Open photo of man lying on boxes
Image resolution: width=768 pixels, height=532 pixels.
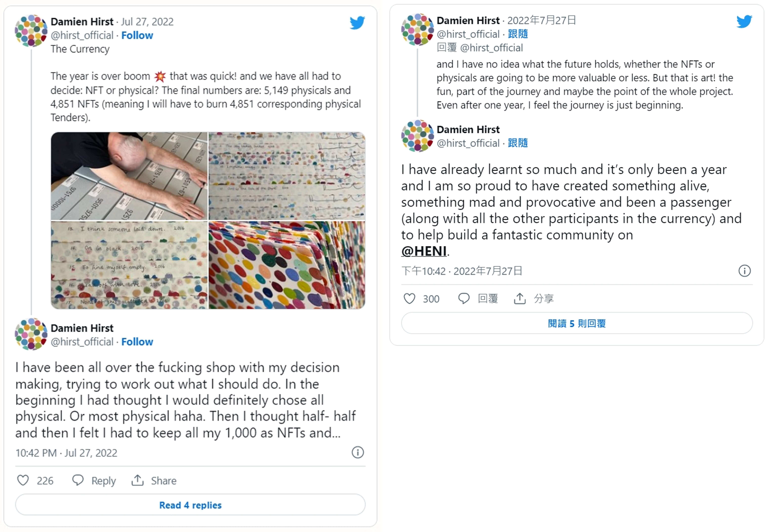(x=129, y=176)
